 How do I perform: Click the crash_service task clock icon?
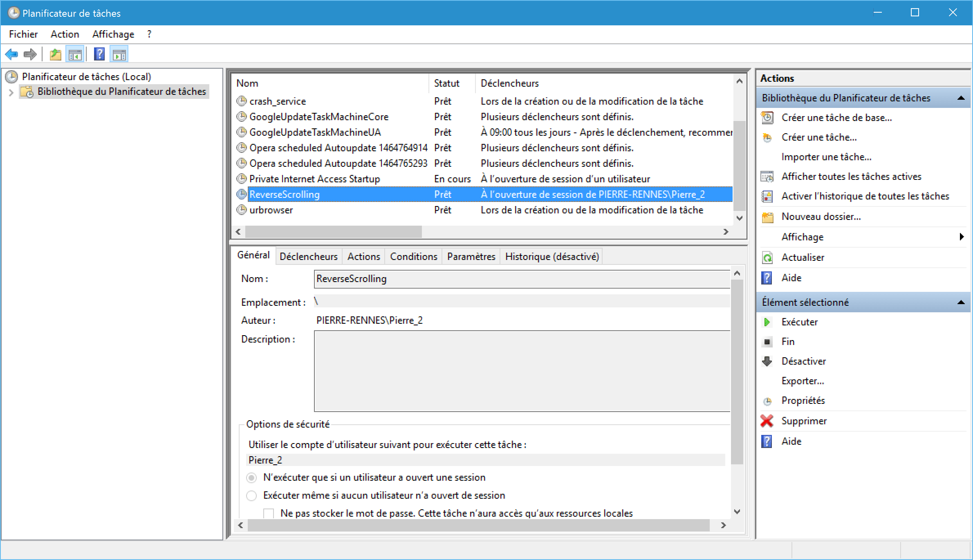(x=242, y=101)
